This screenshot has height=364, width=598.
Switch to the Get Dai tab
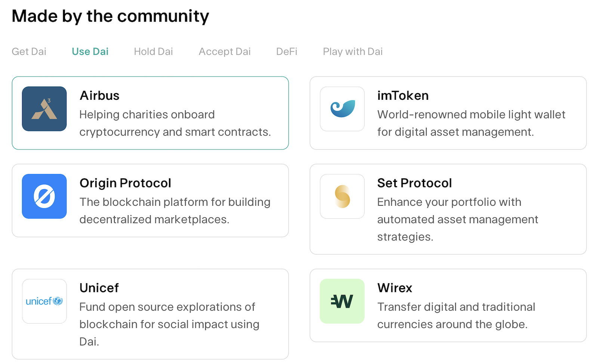click(x=29, y=52)
